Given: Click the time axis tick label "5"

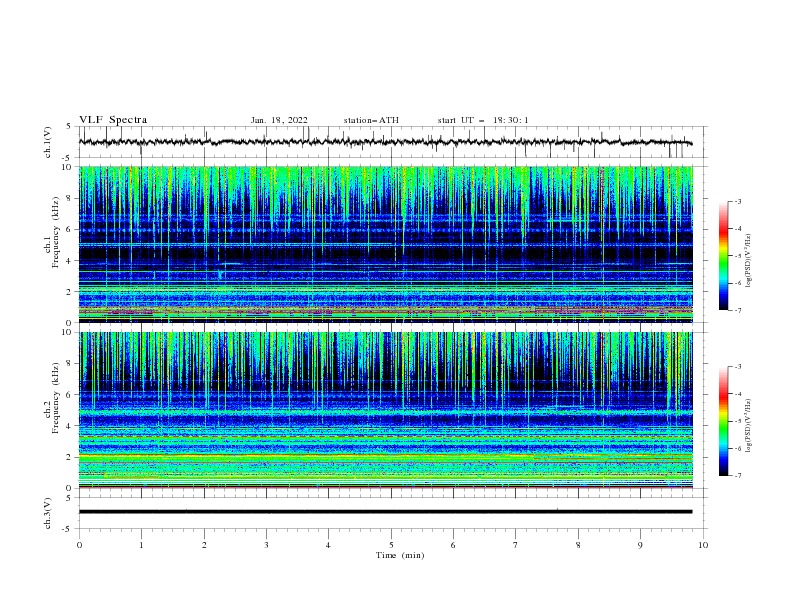Looking at the screenshot, I should [x=391, y=545].
